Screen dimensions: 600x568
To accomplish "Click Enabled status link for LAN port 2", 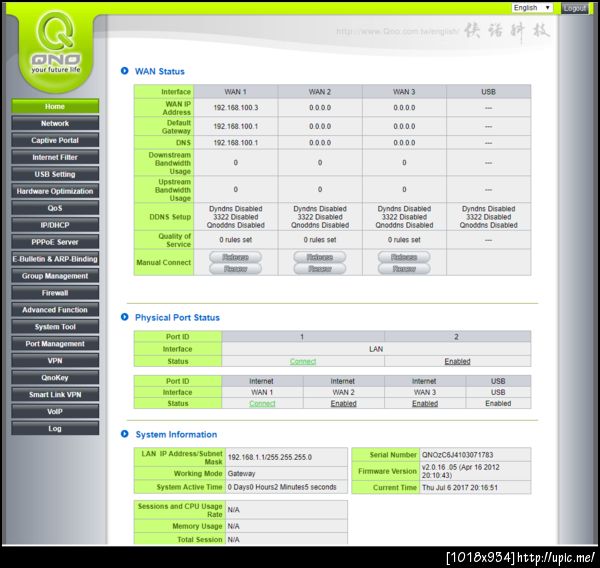I will tap(457, 361).
